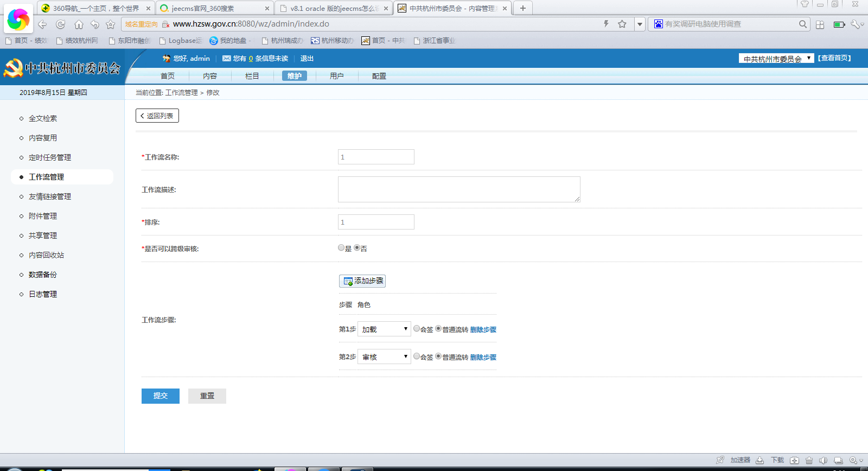
Task: Open the browser home page icon
Action: pos(79,24)
